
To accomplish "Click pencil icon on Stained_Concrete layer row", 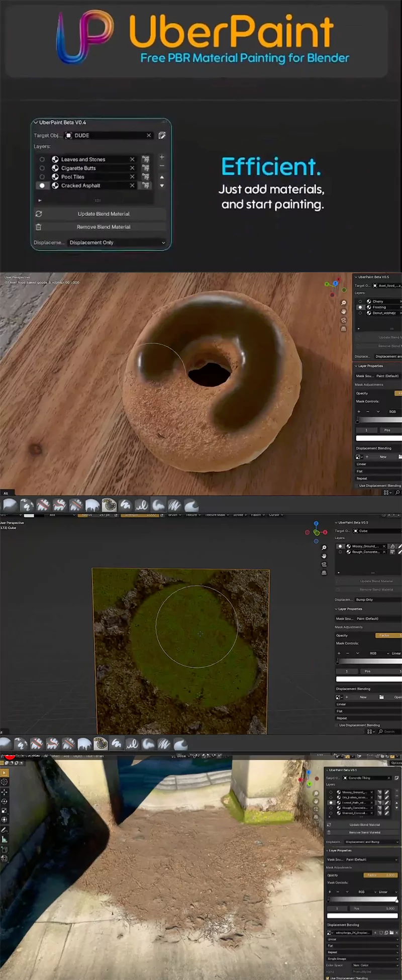I will click(x=387, y=813).
